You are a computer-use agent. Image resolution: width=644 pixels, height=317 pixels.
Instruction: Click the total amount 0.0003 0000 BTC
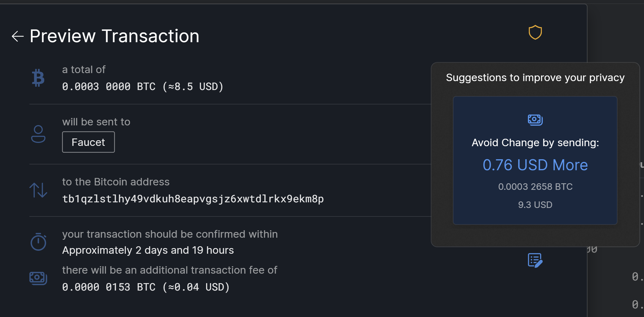click(143, 86)
